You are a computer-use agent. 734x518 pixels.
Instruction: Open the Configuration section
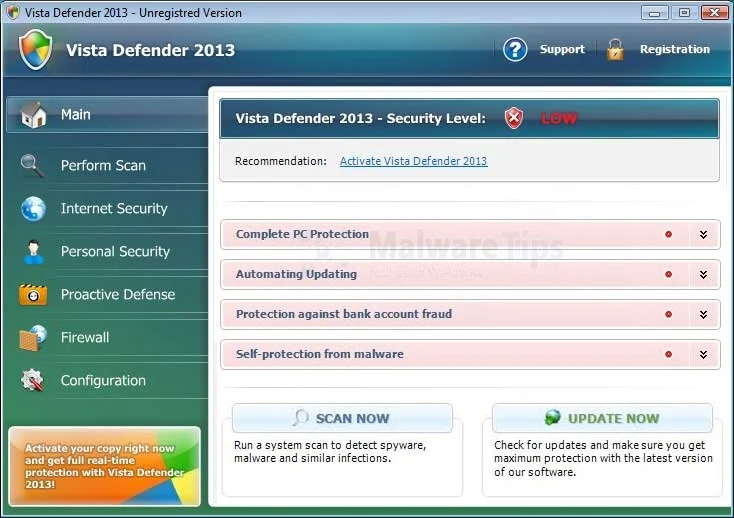(107, 381)
